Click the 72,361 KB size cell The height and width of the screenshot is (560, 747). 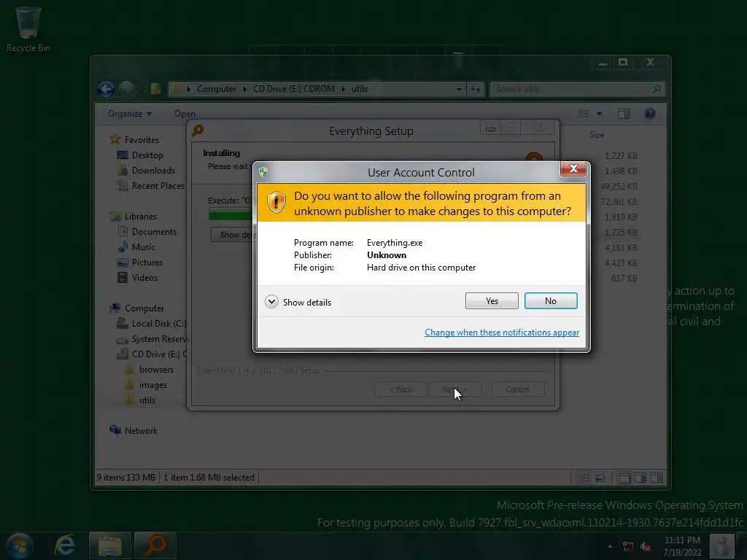619,201
